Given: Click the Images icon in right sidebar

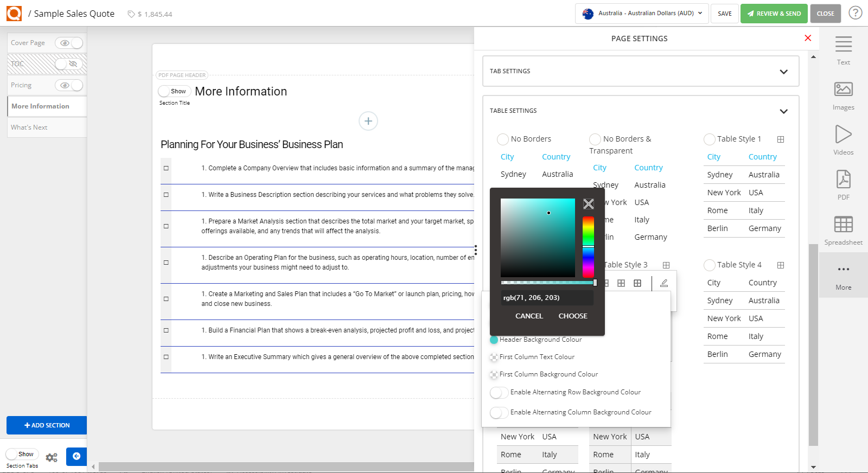Looking at the screenshot, I should tap(843, 90).
